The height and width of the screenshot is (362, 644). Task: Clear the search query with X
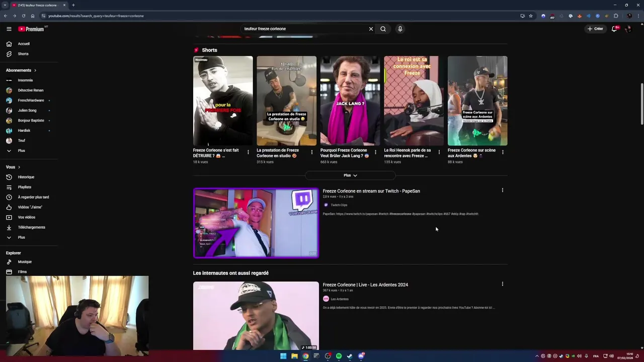[371, 29]
